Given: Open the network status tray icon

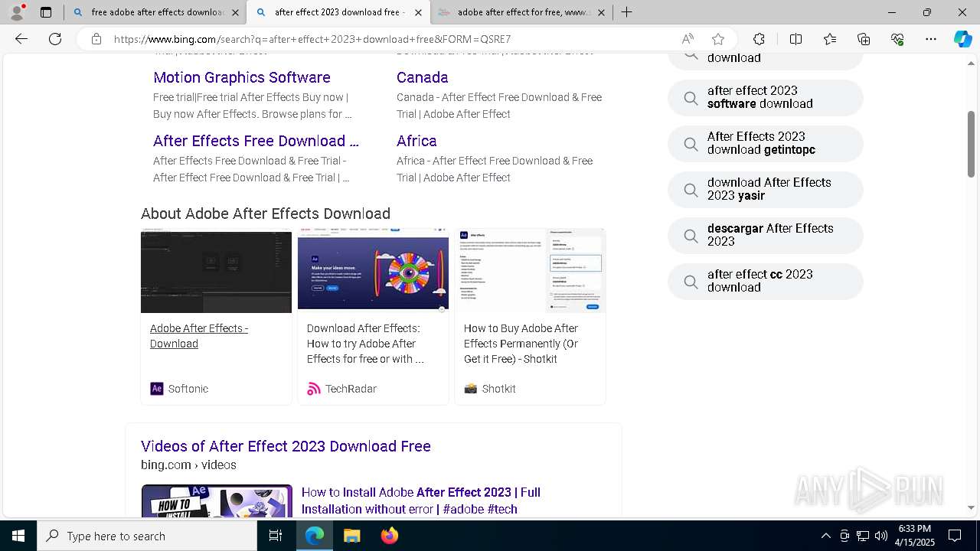Looking at the screenshot, I should [863, 536].
